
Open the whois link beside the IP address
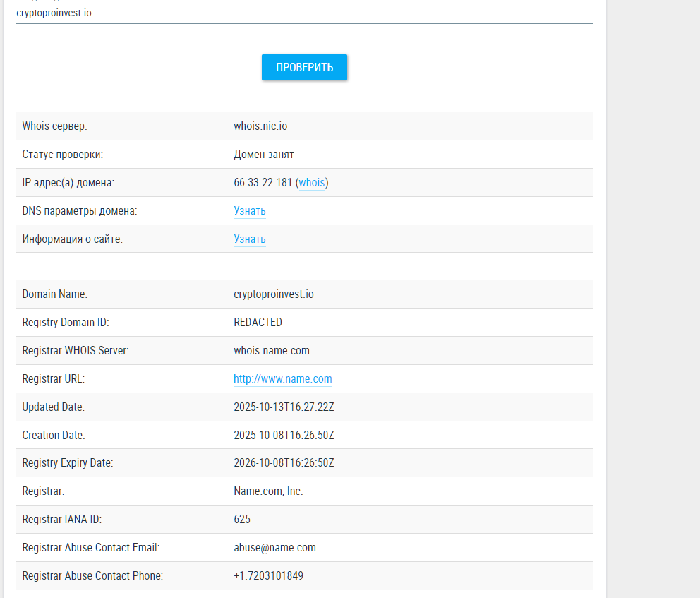point(312,183)
